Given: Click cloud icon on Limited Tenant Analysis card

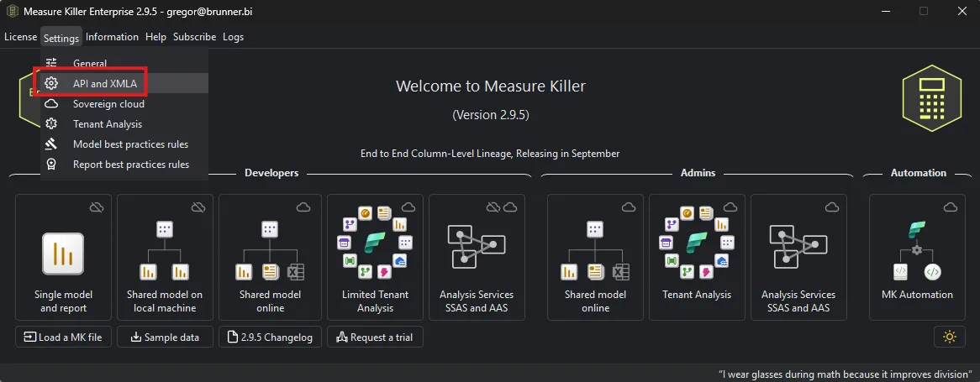Looking at the screenshot, I should pyautogui.click(x=408, y=207).
